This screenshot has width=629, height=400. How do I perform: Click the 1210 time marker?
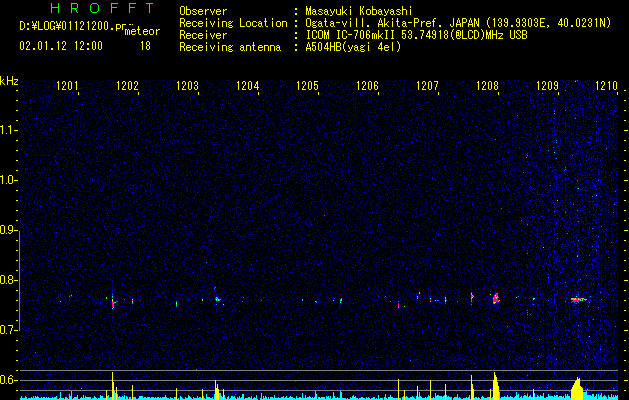(x=607, y=85)
